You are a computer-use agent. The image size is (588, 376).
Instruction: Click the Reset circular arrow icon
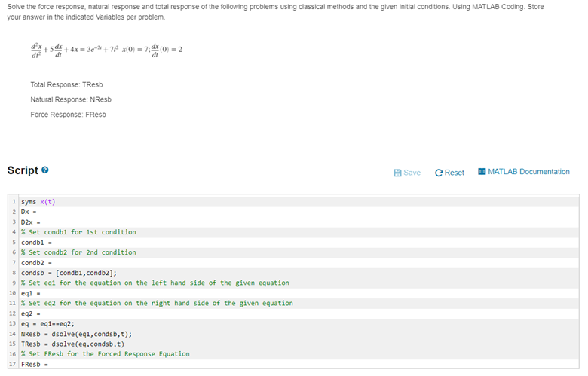tap(439, 173)
